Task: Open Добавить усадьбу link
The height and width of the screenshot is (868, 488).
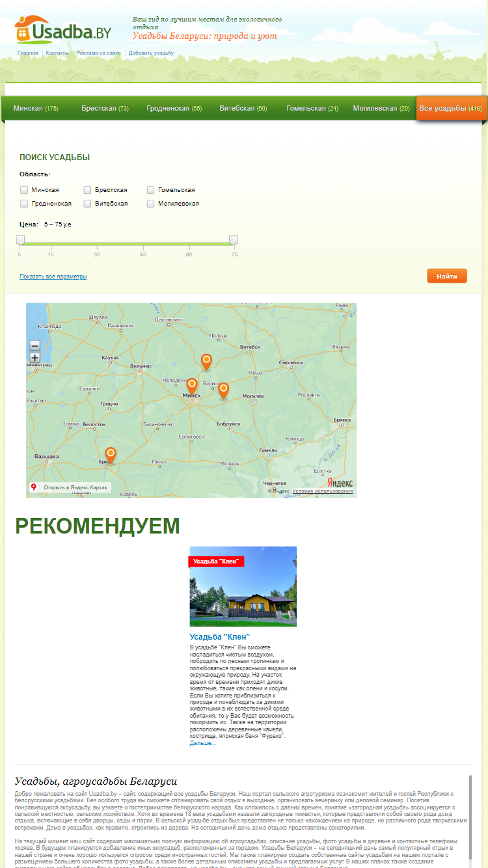Action: click(x=151, y=53)
